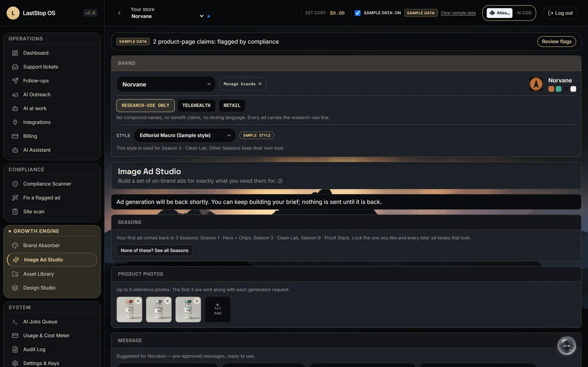This screenshot has width=588, height=367.
Task: Open Compliance Scanner shield icon
Action: pyautogui.click(x=15, y=184)
